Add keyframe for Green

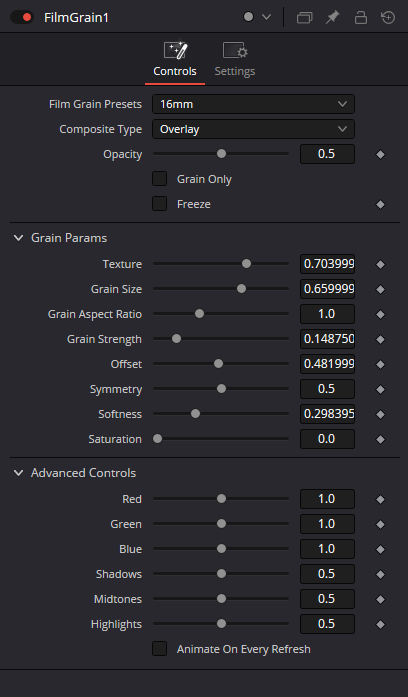pyautogui.click(x=380, y=525)
